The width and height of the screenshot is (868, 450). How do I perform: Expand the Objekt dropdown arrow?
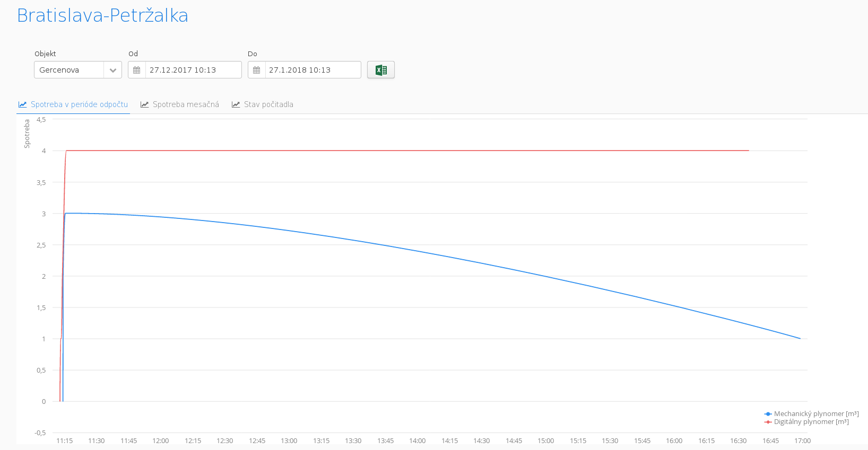(x=112, y=70)
